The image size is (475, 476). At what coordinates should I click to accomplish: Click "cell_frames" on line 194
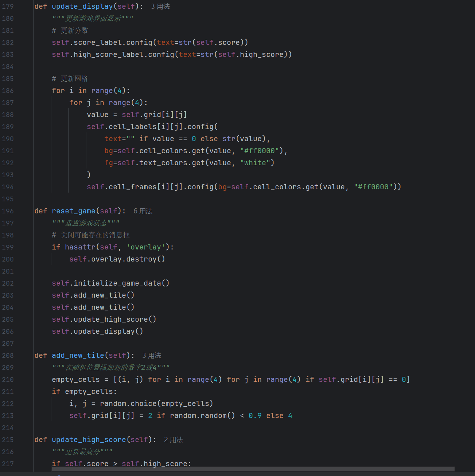click(133, 187)
